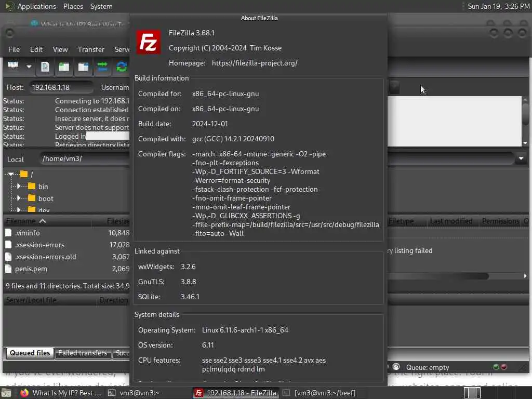Viewport: 532px width, 399px height.
Task: Toggle the message log toolbar icon
Action: coord(45,67)
